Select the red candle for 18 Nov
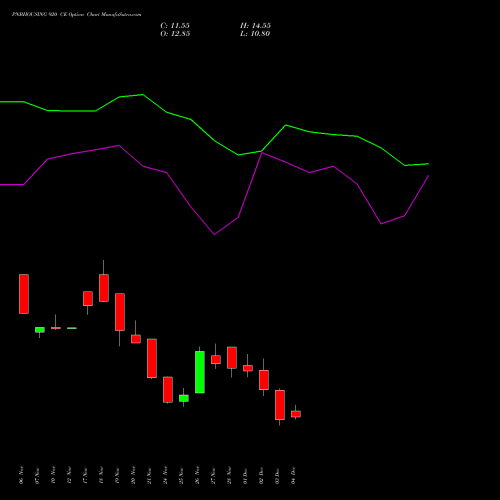The height and width of the screenshot is (500, 500). tap(104, 288)
